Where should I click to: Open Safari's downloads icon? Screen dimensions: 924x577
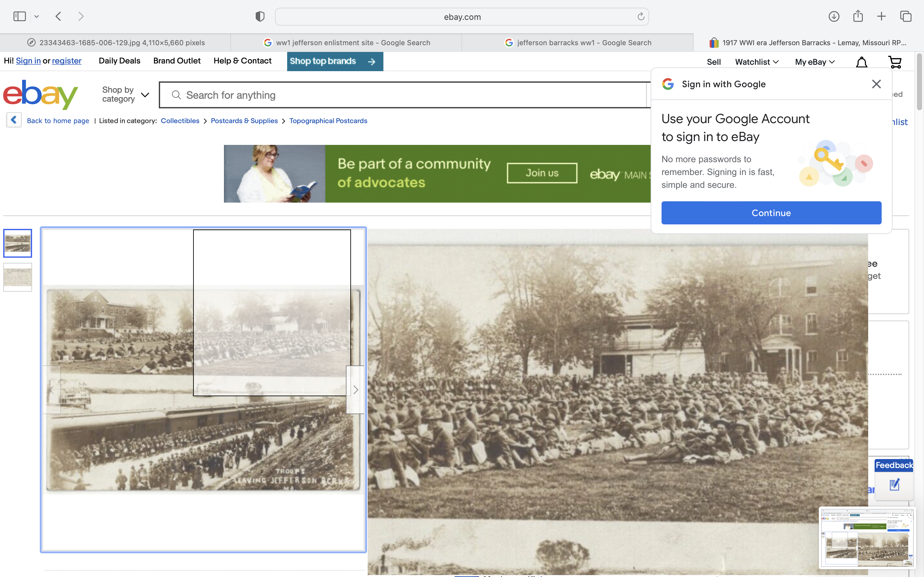(x=834, y=16)
